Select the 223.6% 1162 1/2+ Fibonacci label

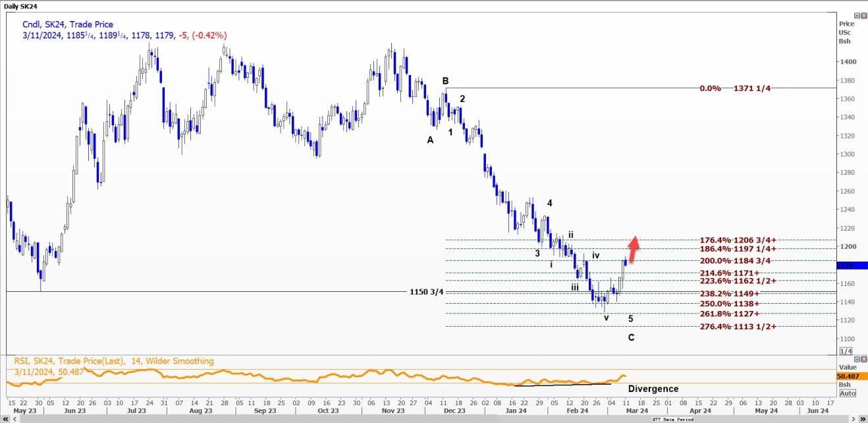click(739, 281)
